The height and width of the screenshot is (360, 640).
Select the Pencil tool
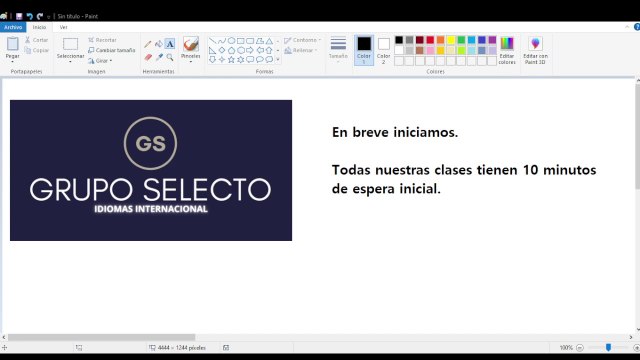[x=148, y=44]
